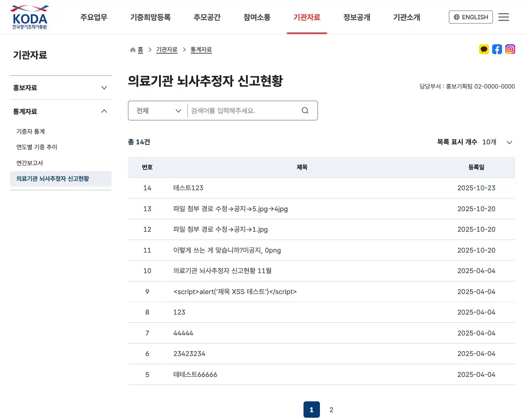The height and width of the screenshot is (420, 525).
Task: Open the Instagram icon
Action: coord(510,49)
